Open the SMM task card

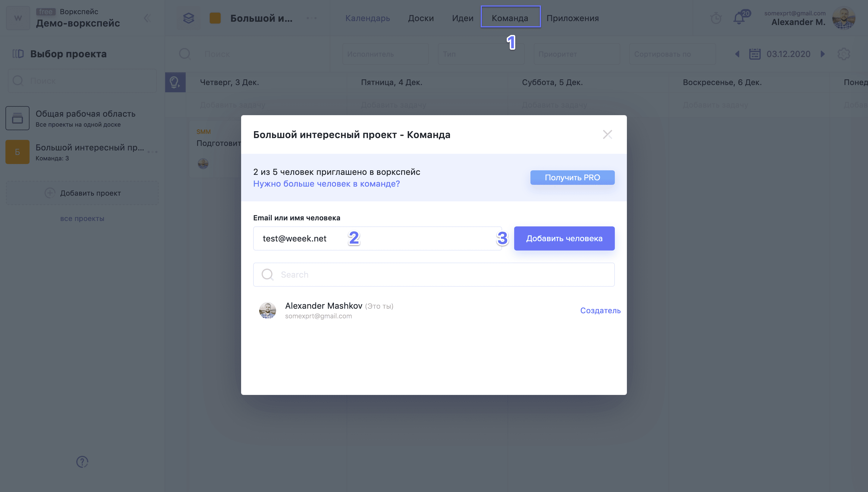coord(215,149)
